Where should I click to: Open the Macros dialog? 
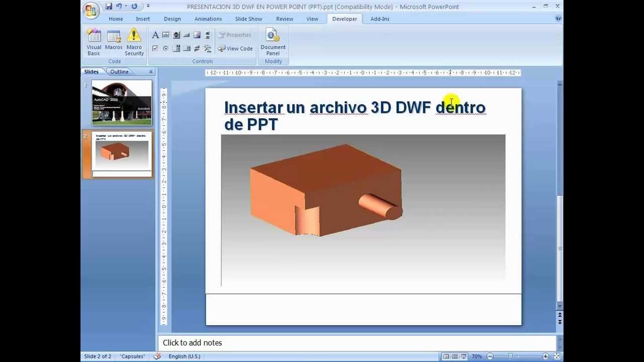pos(114,40)
